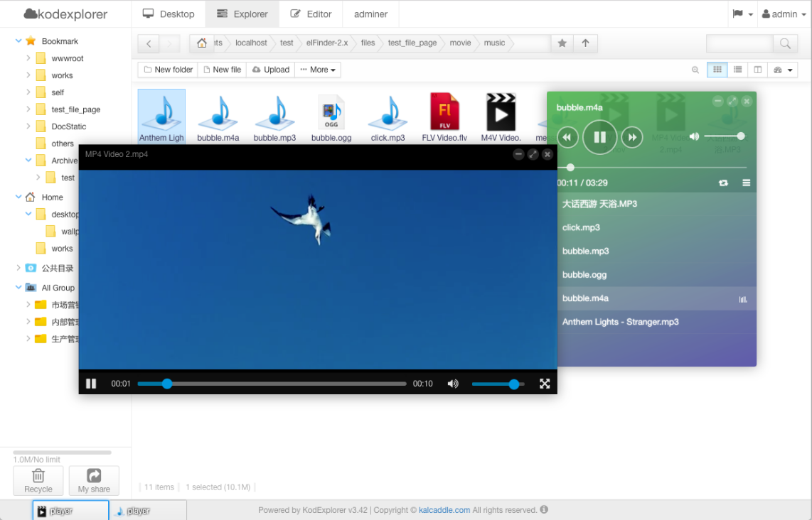Pause the MP4 video playback
This screenshot has width=812, height=520.
tap(91, 384)
